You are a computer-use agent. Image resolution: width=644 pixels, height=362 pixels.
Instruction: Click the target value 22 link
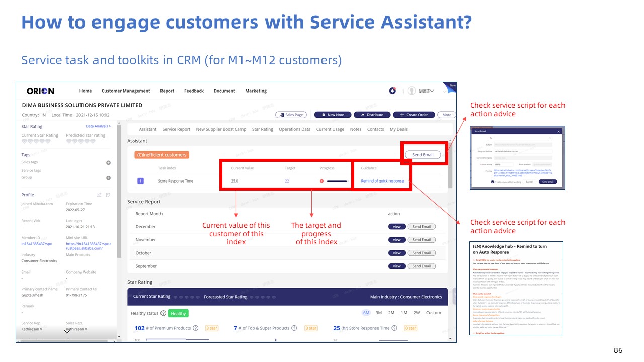coord(287,181)
